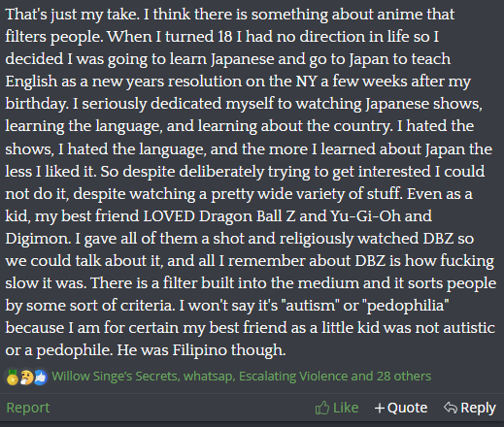Click the word "Yu-Gi-Oh" in the post
504x427 pixels.
click(365, 216)
